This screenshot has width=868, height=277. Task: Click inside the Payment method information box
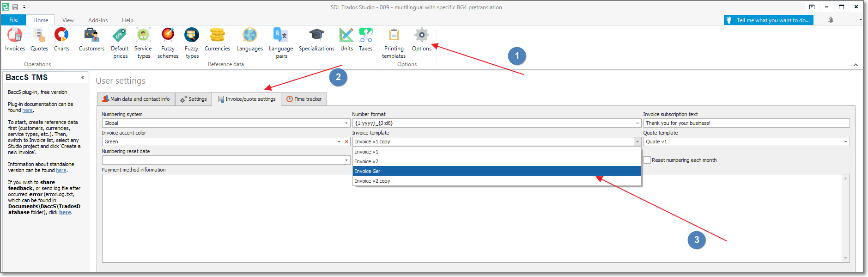[472, 218]
